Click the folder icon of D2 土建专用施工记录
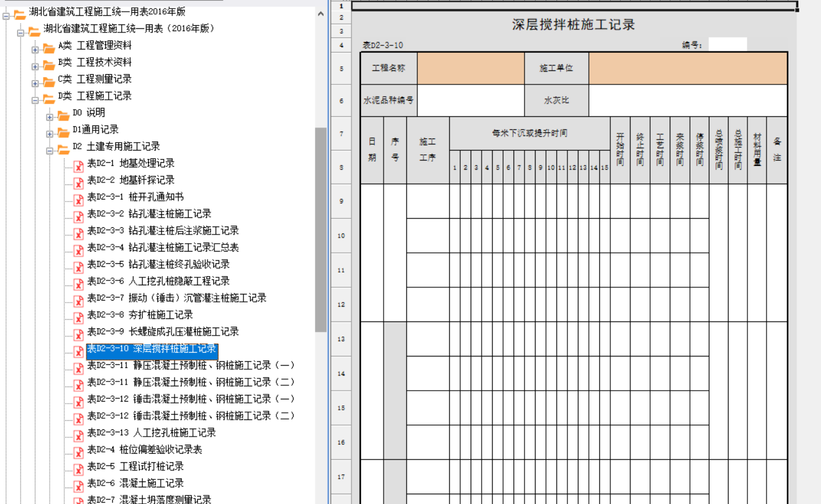Image resolution: width=821 pixels, height=504 pixels. tap(64, 149)
